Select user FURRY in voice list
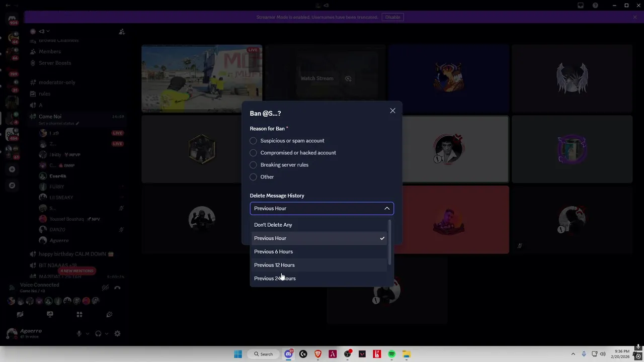Image resolution: width=644 pixels, height=362 pixels. coord(57,187)
